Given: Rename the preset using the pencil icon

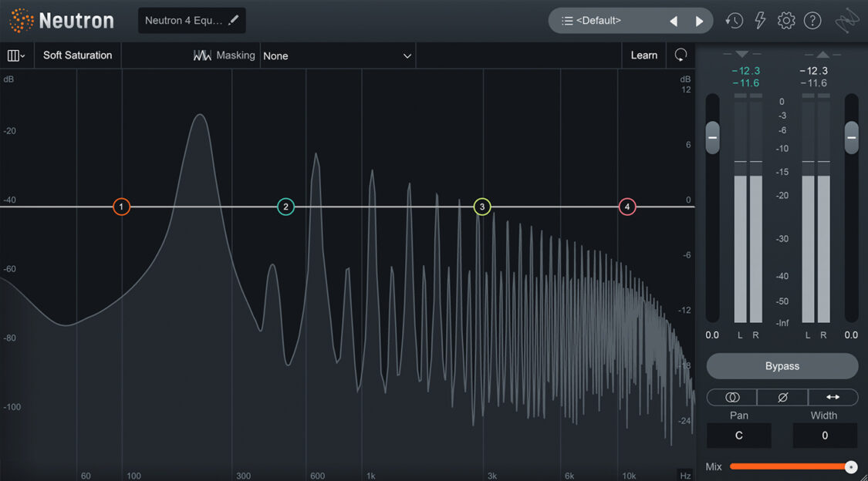Looking at the screenshot, I should (234, 20).
